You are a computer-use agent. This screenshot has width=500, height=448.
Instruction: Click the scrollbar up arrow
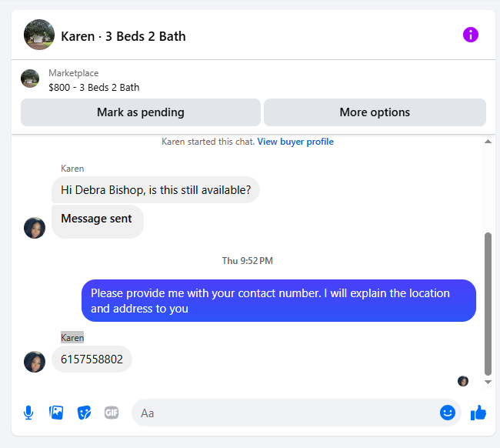[x=488, y=142]
